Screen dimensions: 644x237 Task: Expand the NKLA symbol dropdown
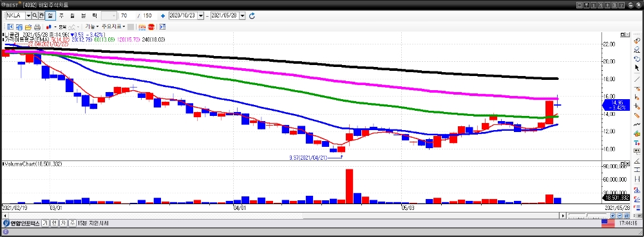point(28,15)
